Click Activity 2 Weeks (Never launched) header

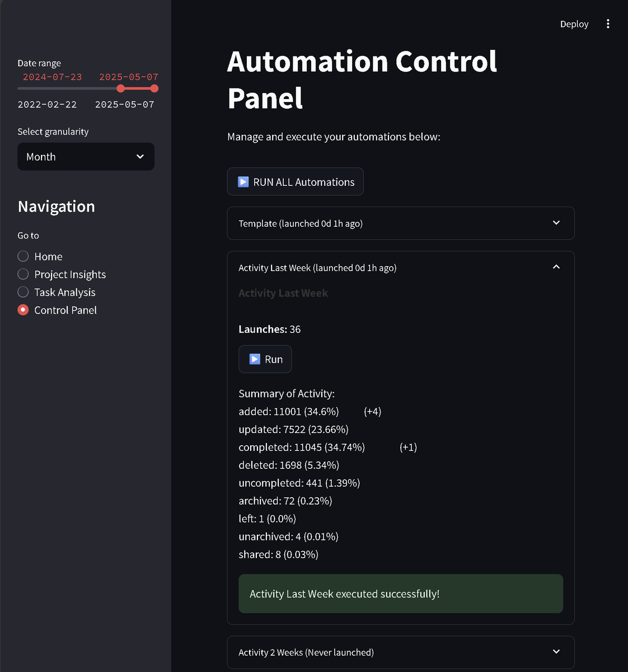[401, 652]
